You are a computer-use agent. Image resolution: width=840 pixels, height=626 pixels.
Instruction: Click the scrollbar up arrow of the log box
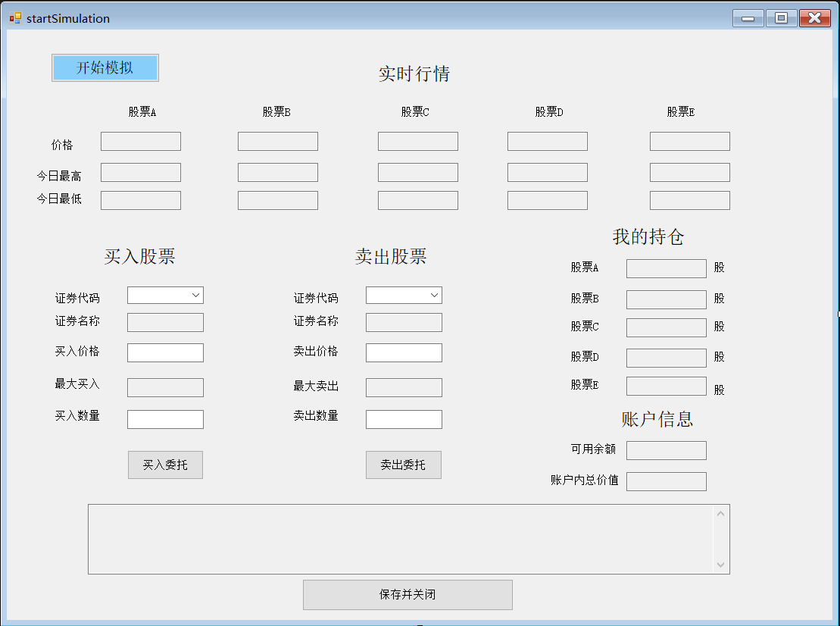pyautogui.click(x=721, y=512)
